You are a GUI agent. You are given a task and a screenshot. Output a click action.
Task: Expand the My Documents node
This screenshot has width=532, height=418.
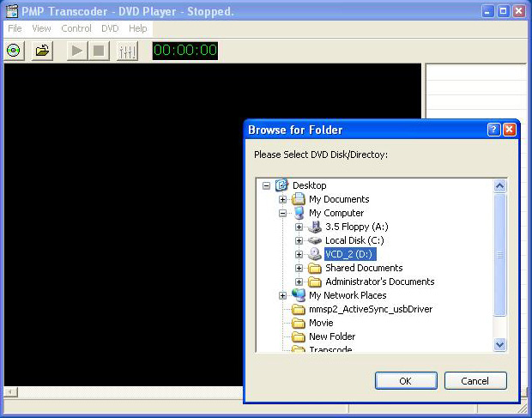282,199
